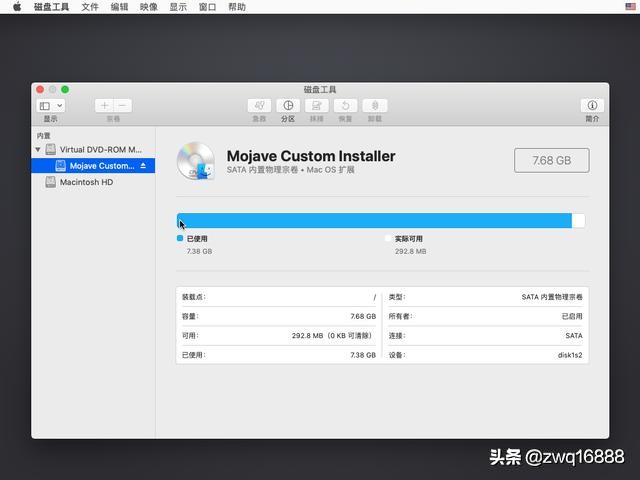This screenshot has width=640, height=480.
Task: Click the erase toolbar icon
Action: pyautogui.click(x=317, y=106)
